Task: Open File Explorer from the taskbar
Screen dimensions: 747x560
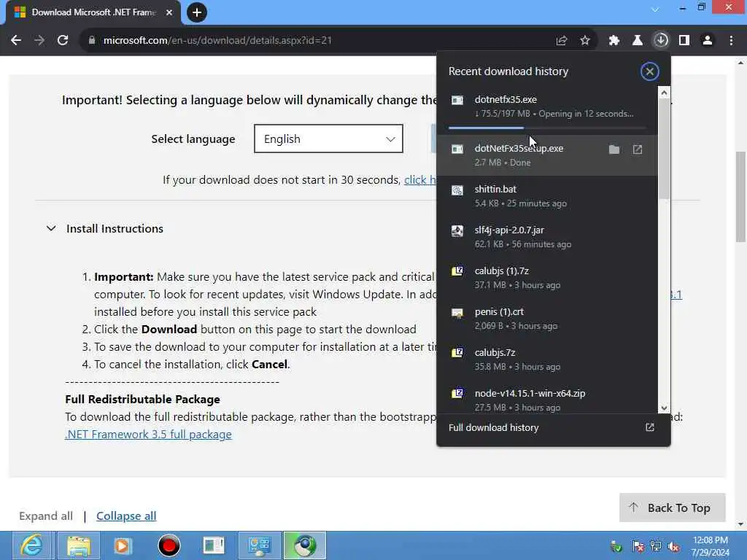Action: [79, 545]
